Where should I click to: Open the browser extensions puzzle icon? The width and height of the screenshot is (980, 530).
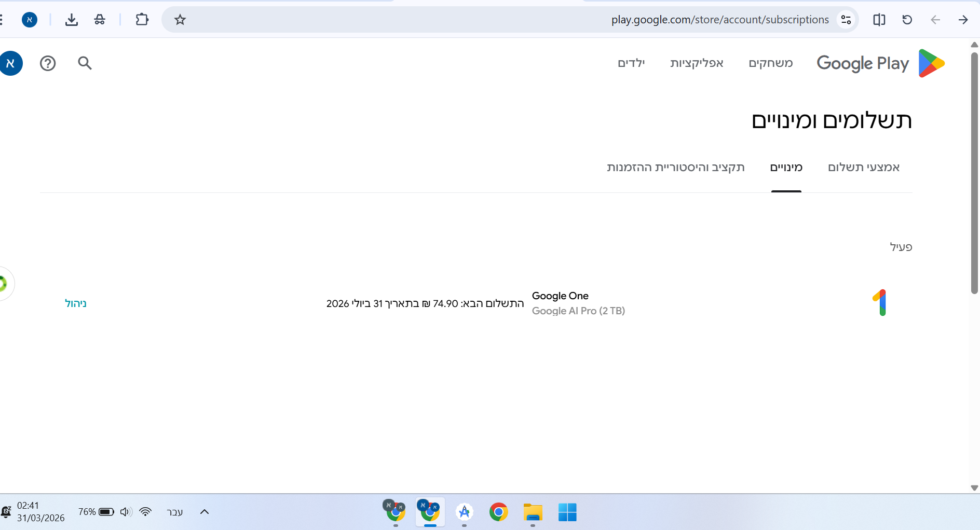tap(142, 20)
